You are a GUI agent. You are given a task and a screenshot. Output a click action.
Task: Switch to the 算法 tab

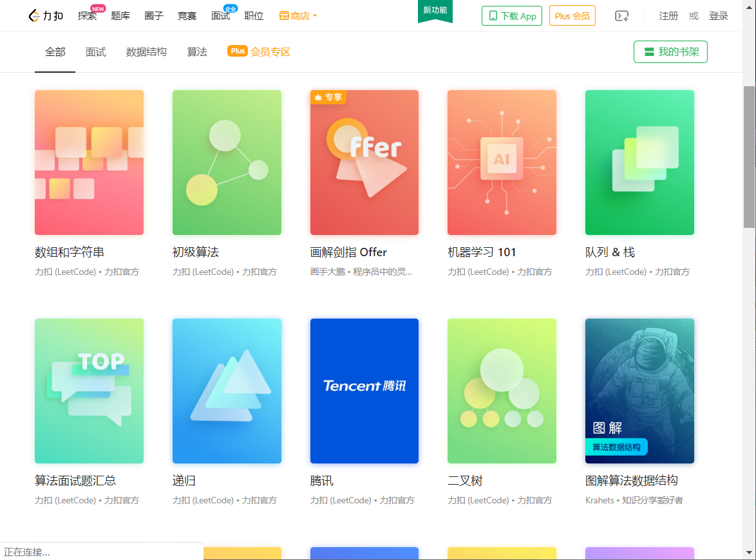197,52
